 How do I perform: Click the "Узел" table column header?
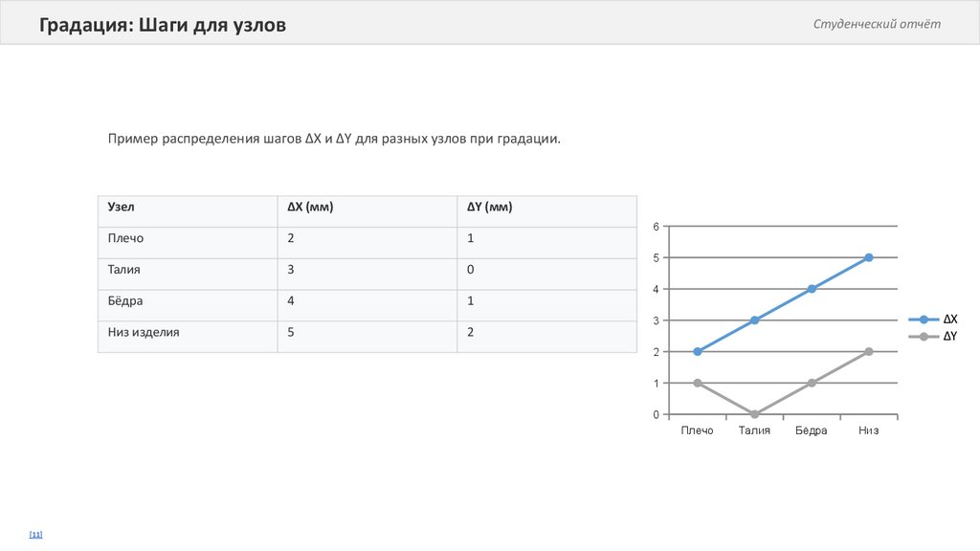click(x=121, y=207)
